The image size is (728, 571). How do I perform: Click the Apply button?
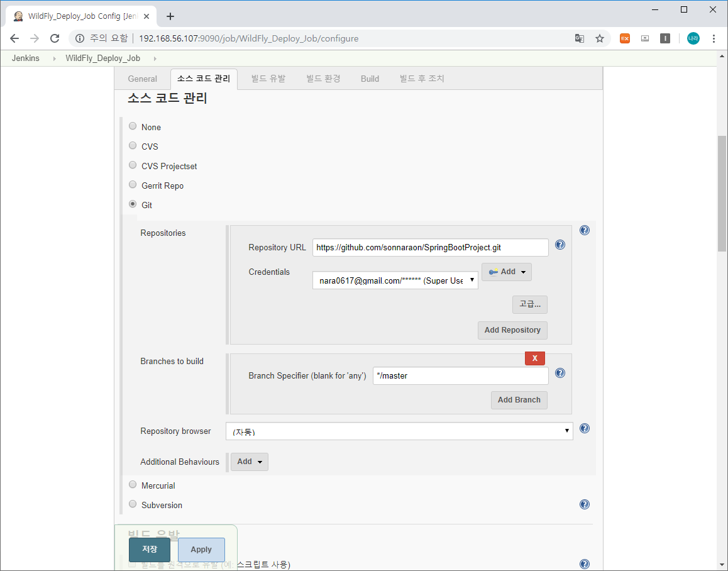[201, 550]
